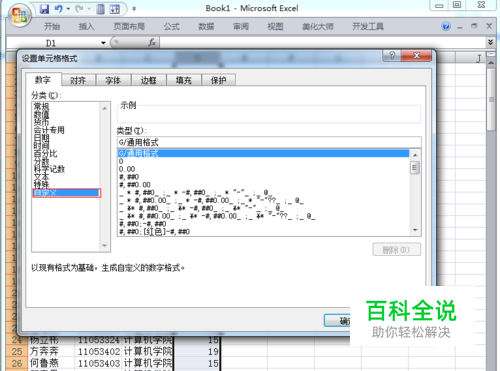Click category list scroll up arrow

pyautogui.click(x=105, y=108)
